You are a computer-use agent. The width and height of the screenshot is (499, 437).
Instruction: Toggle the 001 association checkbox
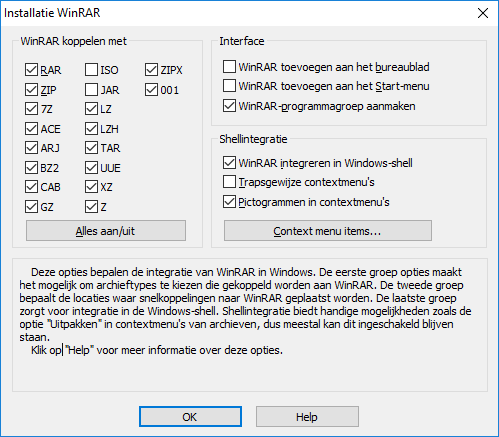pos(151,90)
